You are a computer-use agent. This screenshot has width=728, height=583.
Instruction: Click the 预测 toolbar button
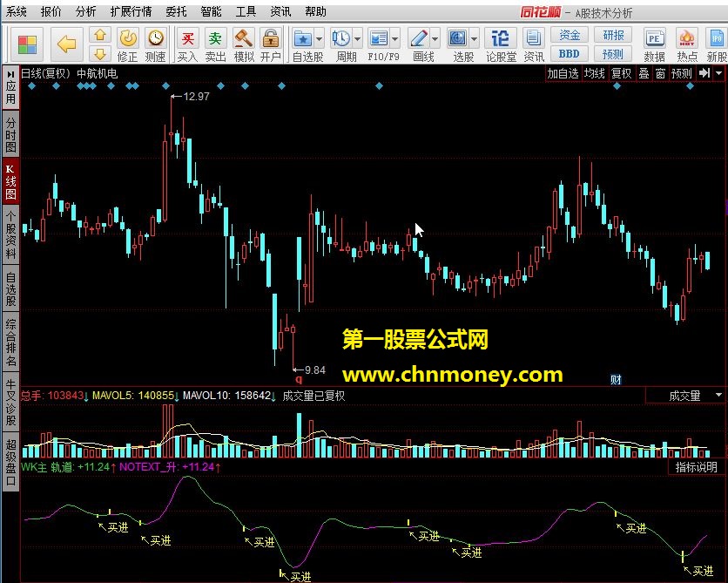(x=613, y=54)
